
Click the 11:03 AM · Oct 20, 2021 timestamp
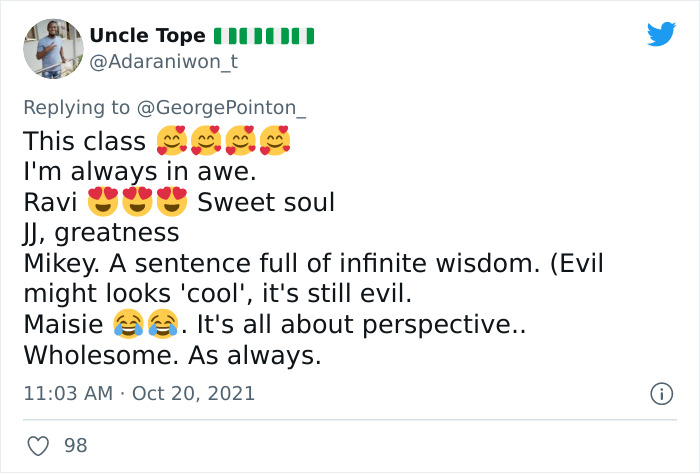[x=139, y=393]
